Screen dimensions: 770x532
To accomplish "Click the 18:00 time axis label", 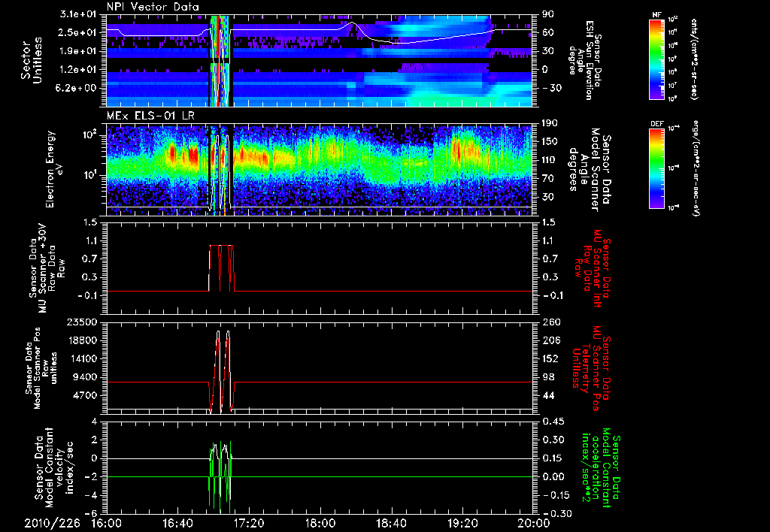I will pyautogui.click(x=320, y=522).
